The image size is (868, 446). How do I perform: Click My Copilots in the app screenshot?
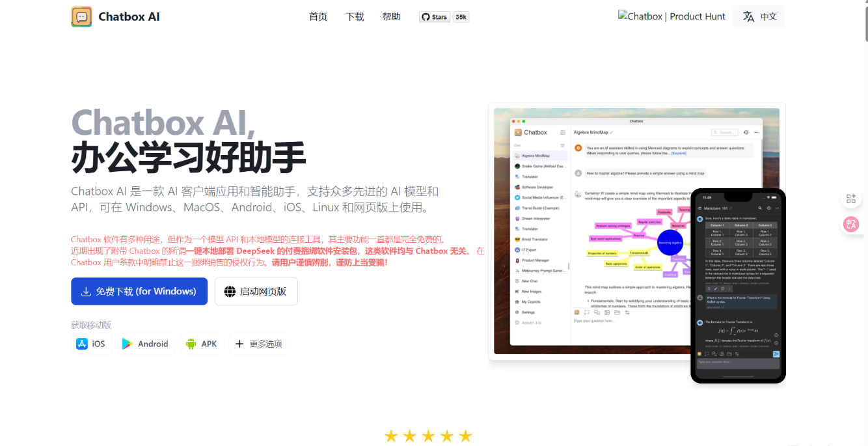point(539,301)
